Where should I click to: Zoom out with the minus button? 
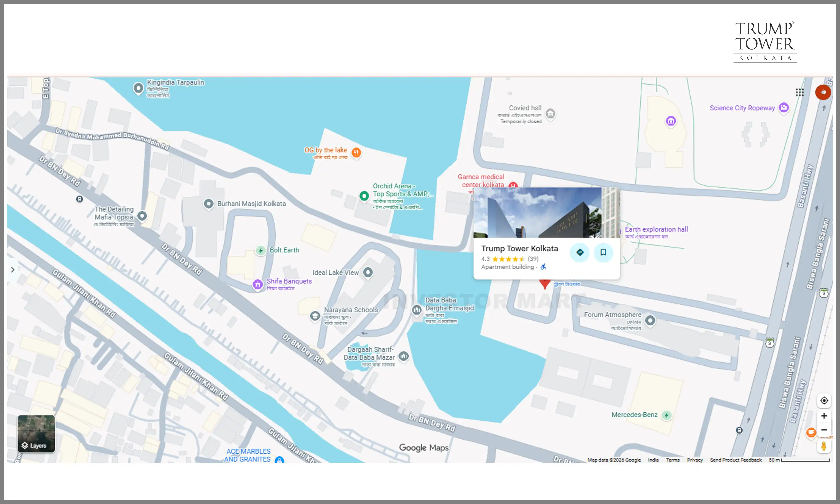(x=824, y=430)
